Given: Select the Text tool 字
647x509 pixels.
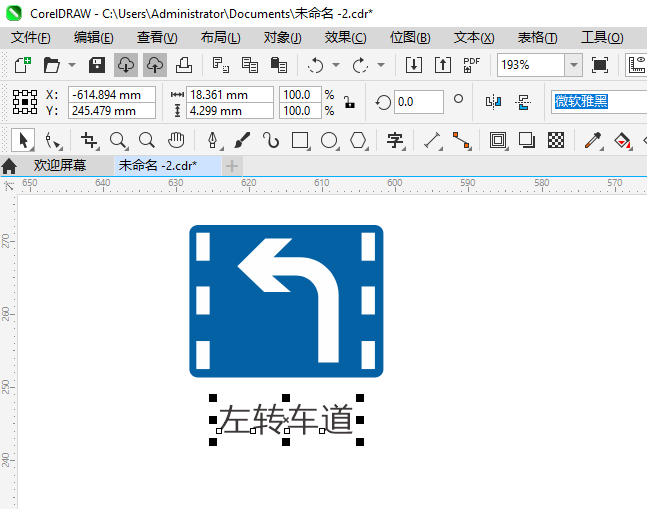Looking at the screenshot, I should point(395,140).
